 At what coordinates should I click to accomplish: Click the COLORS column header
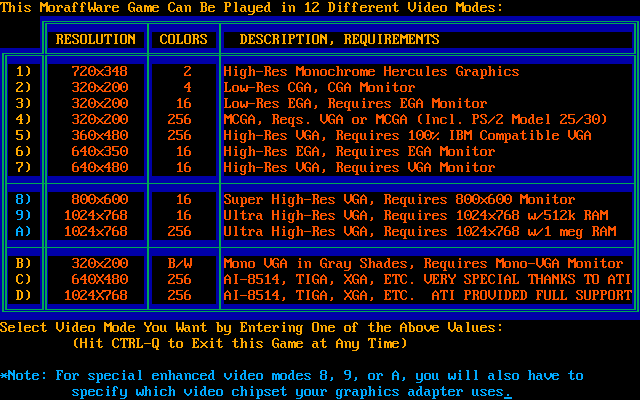[x=184, y=40]
